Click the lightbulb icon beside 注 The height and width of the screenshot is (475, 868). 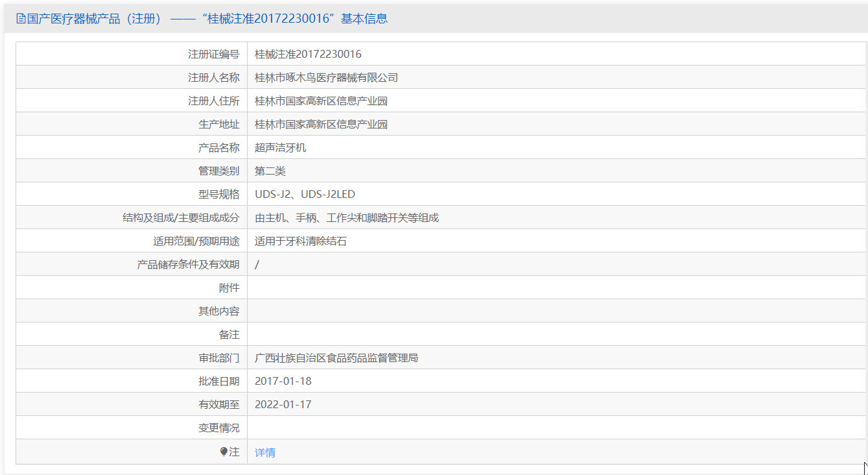[224, 452]
